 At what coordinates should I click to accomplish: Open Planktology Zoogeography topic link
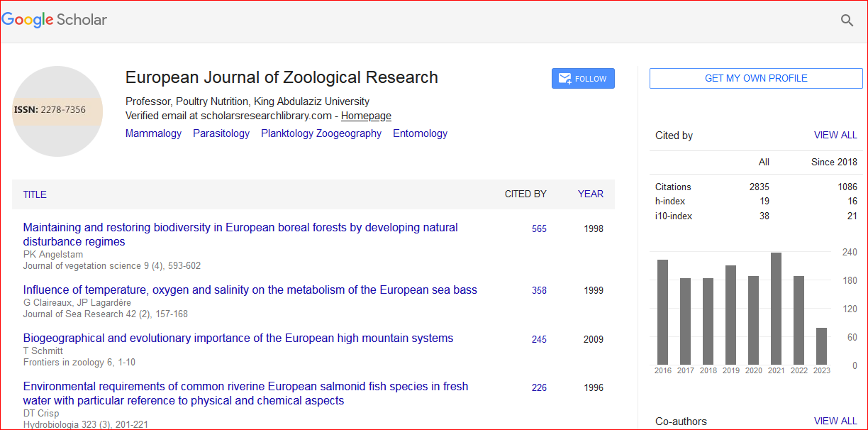click(321, 133)
